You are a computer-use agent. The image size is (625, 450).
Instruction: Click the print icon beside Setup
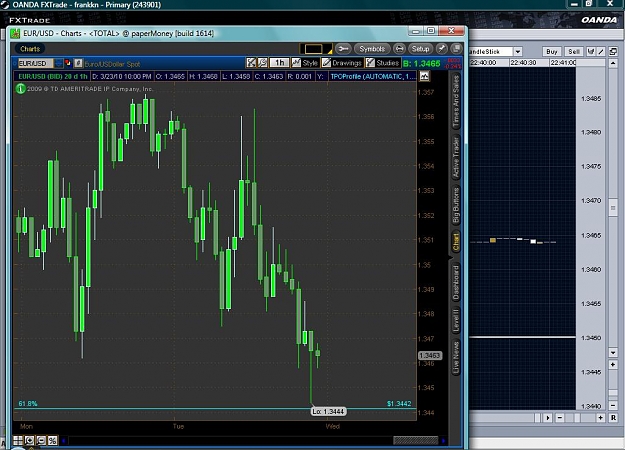point(399,49)
